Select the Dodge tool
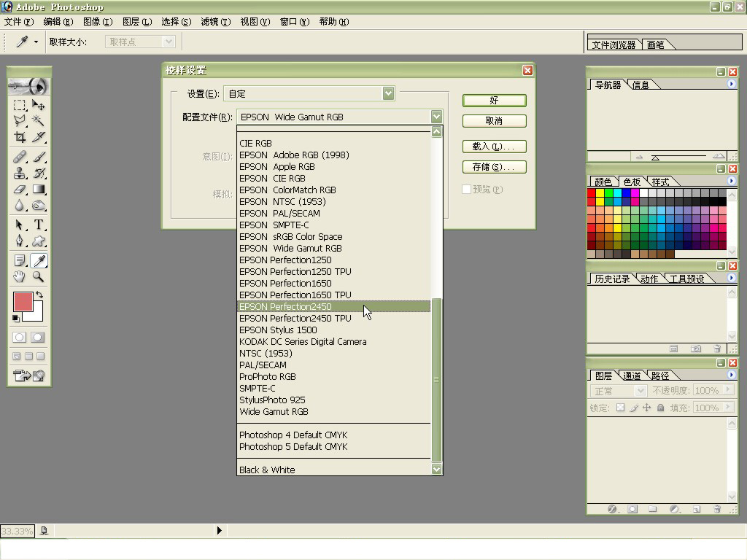 click(x=38, y=205)
